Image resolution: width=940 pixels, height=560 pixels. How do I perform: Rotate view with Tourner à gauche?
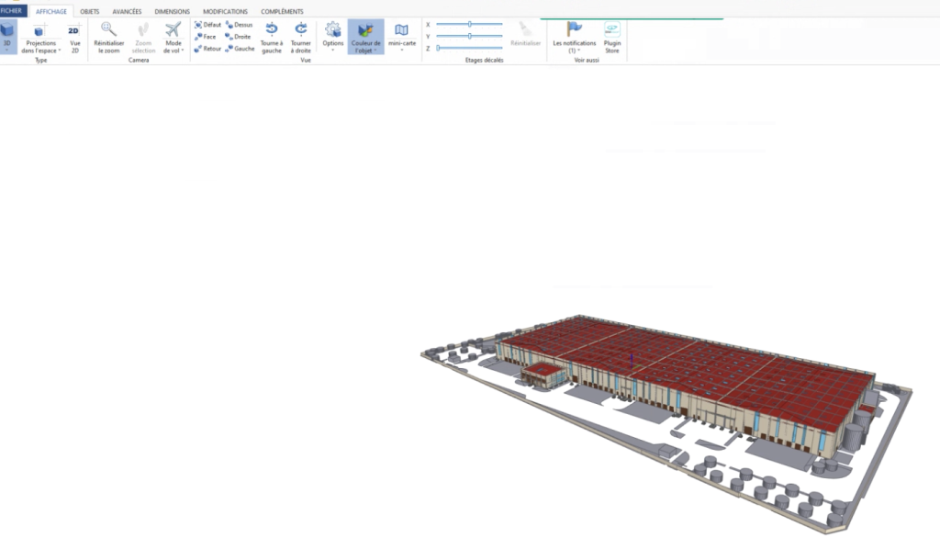[271, 30]
